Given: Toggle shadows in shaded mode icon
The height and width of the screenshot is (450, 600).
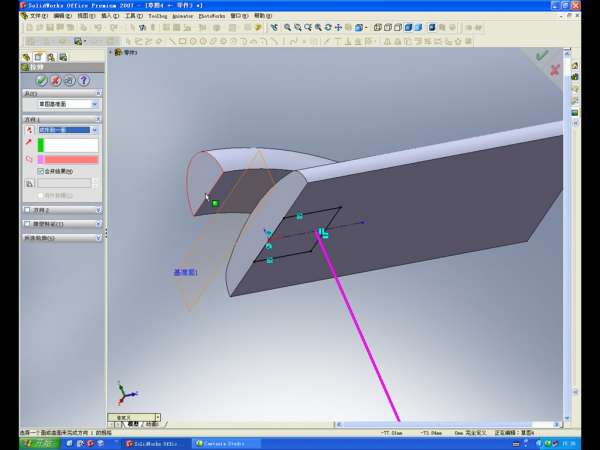Looking at the screenshot, I should pos(432,28).
